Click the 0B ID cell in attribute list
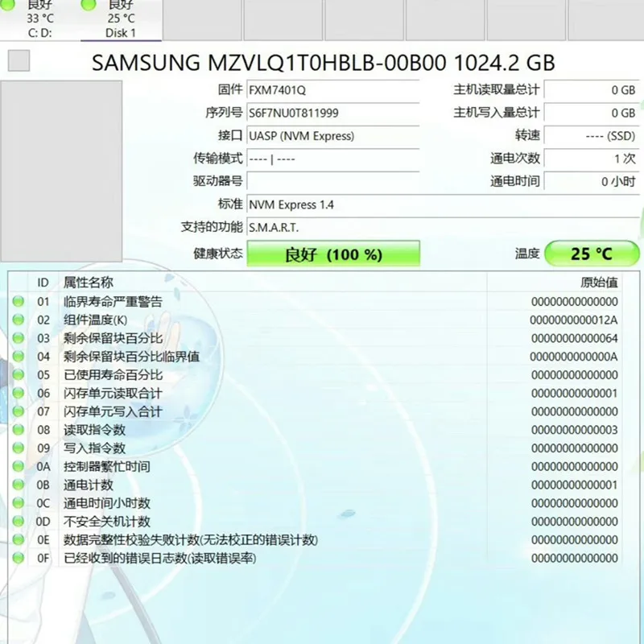The height and width of the screenshot is (644, 644). 43,485
